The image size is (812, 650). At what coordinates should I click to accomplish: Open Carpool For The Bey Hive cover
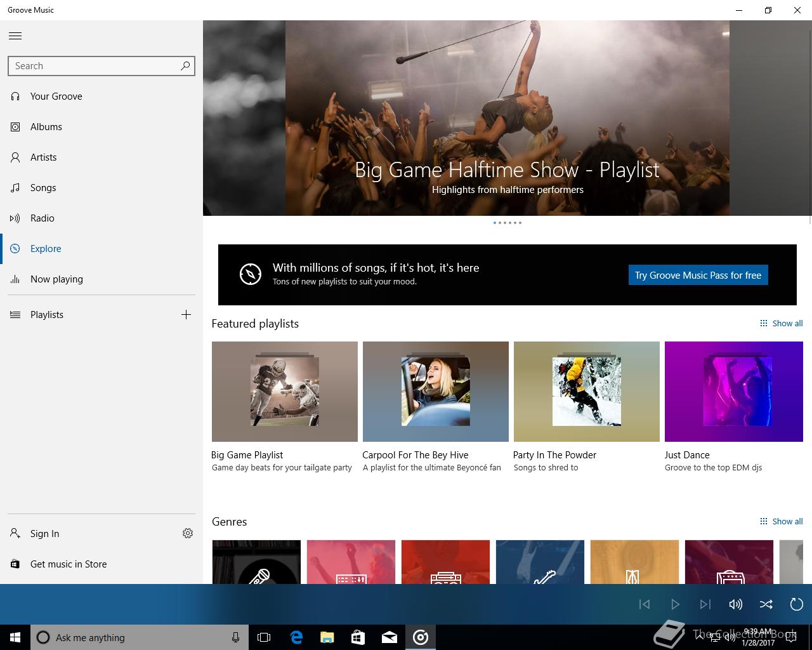tap(436, 392)
